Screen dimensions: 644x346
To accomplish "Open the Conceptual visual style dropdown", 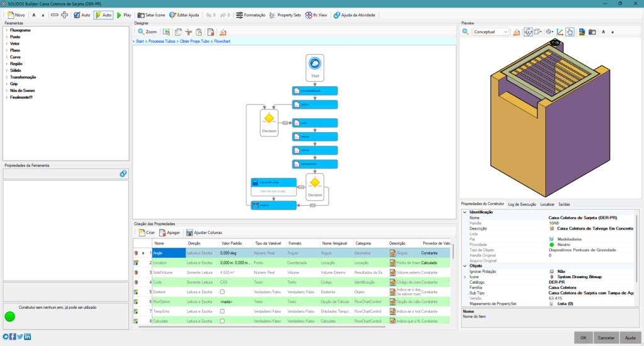I will (x=491, y=31).
